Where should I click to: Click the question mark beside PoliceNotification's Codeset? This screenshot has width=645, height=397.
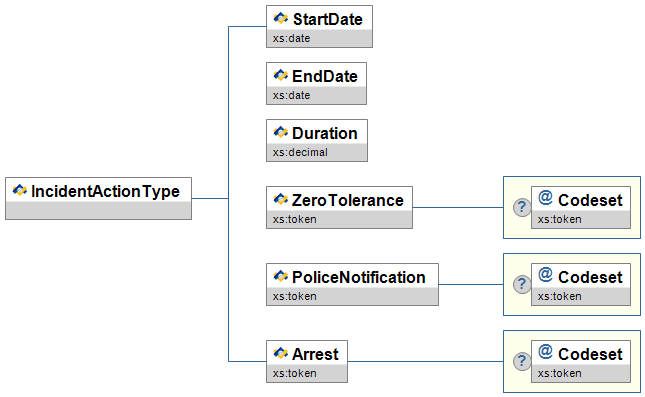pyautogui.click(x=522, y=284)
